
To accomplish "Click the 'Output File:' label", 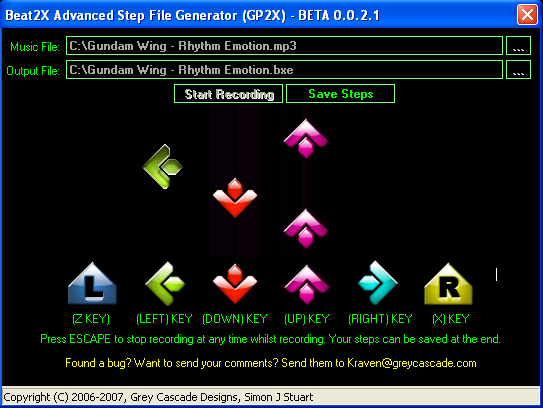I will (x=33, y=71).
